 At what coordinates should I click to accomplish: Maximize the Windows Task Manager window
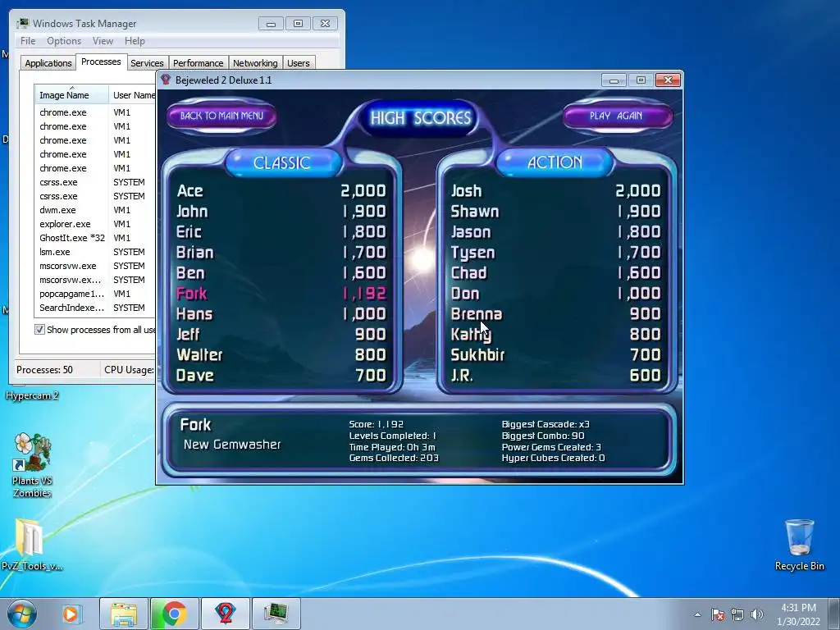coord(299,24)
